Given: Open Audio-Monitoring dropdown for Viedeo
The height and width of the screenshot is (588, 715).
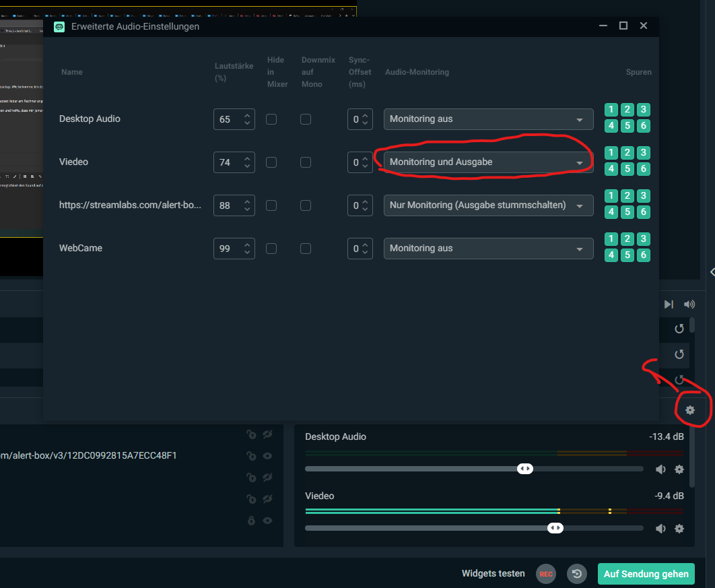Looking at the screenshot, I should 488,162.
